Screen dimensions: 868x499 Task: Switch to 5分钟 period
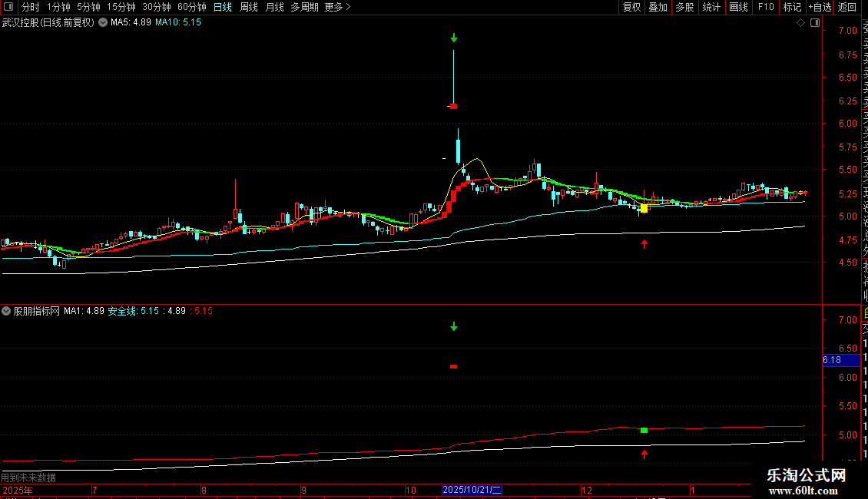coord(88,7)
